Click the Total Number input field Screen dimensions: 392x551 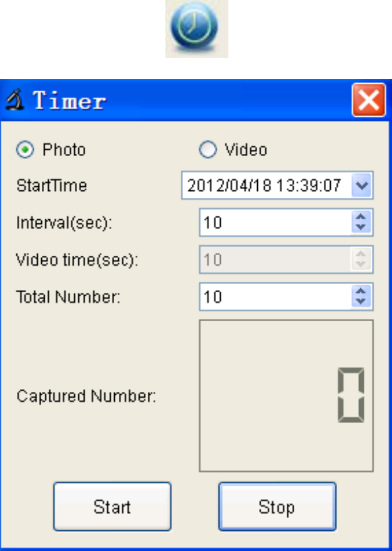tap(275, 296)
